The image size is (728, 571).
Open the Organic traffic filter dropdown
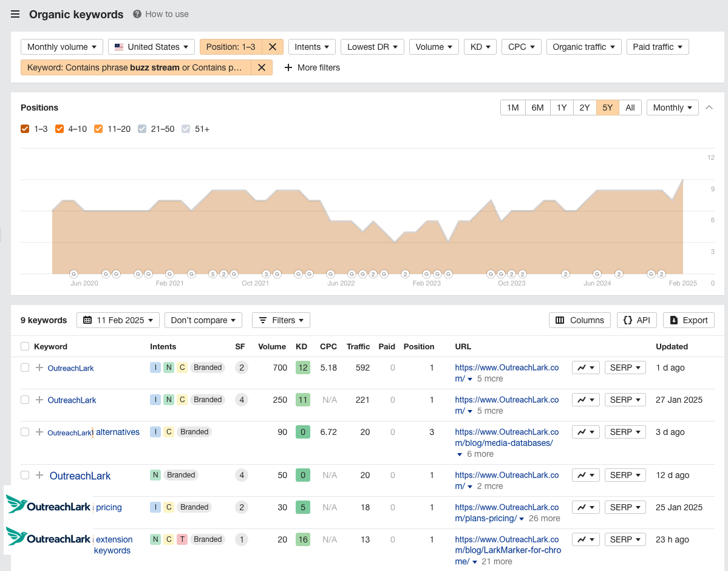583,47
